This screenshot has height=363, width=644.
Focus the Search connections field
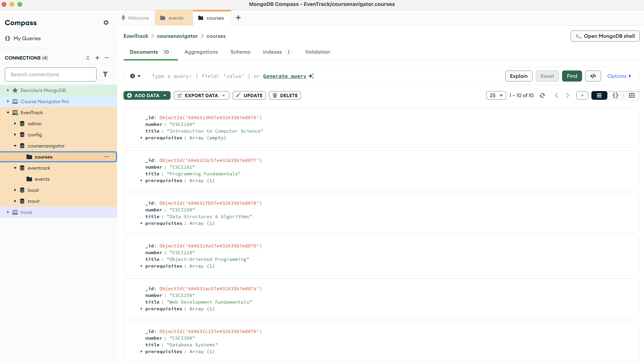click(x=50, y=74)
